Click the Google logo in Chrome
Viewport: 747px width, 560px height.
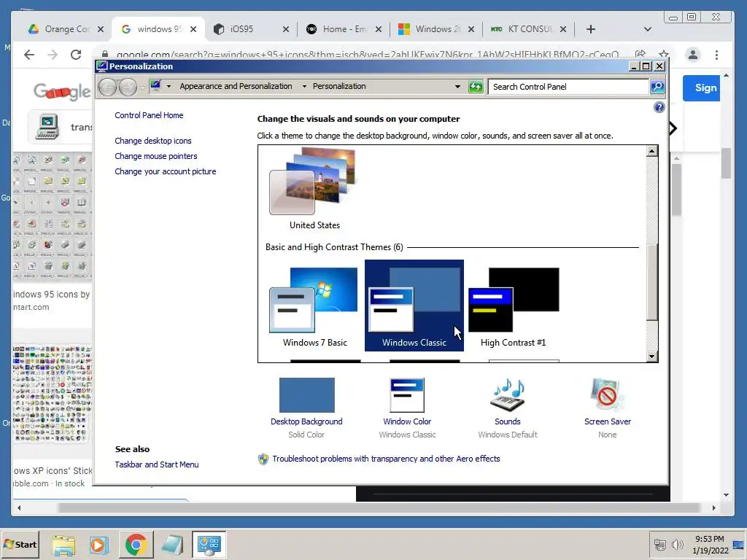click(61, 91)
